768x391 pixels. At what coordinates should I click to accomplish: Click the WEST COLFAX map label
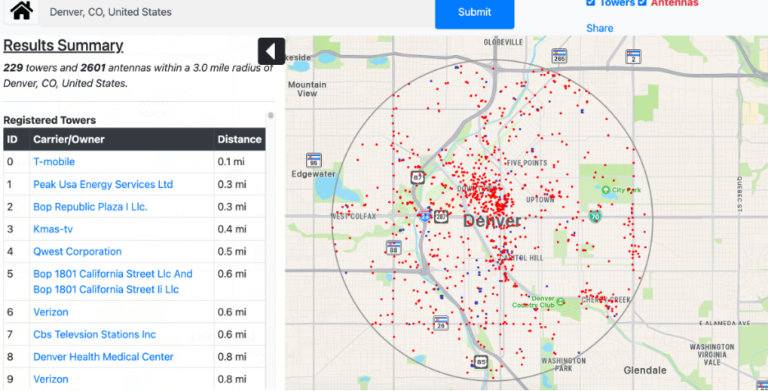[x=354, y=216]
